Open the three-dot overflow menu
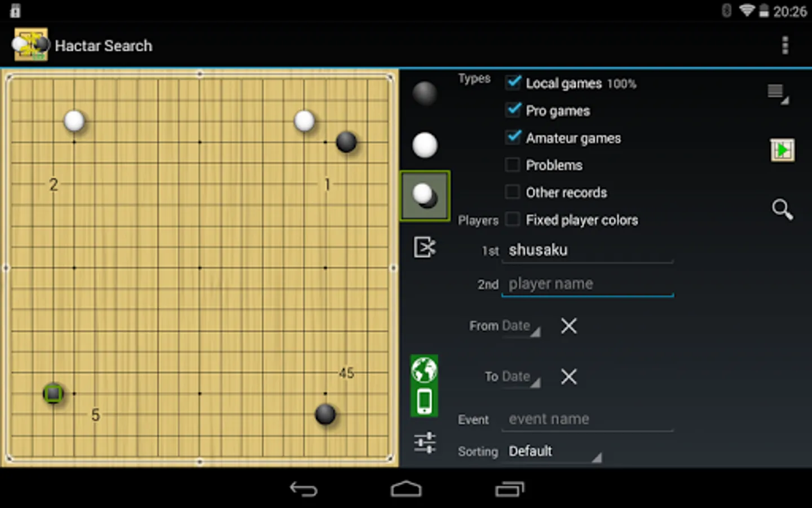Viewport: 812px width, 508px height. point(785,45)
